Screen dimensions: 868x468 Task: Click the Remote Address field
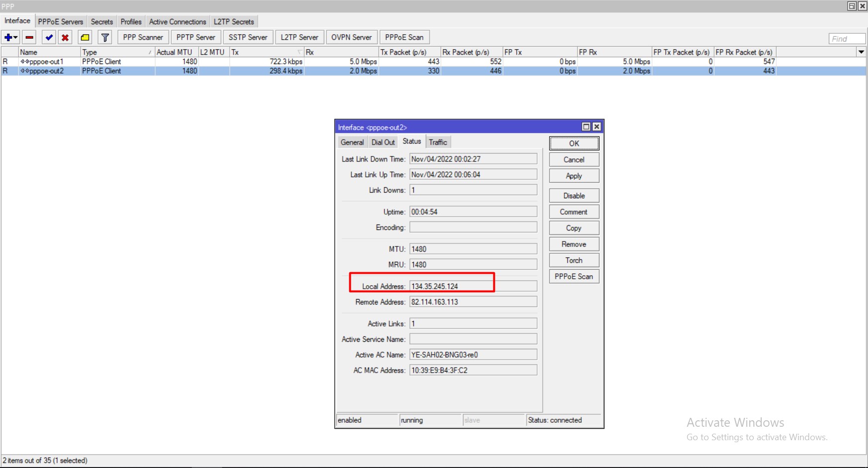tap(473, 302)
